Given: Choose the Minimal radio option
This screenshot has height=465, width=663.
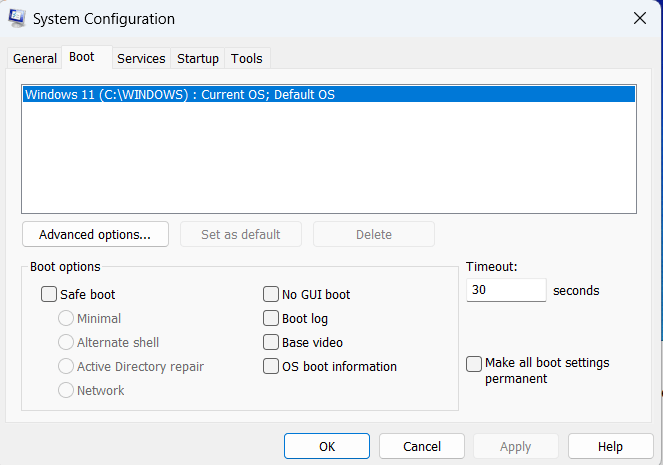Looking at the screenshot, I should point(66,318).
